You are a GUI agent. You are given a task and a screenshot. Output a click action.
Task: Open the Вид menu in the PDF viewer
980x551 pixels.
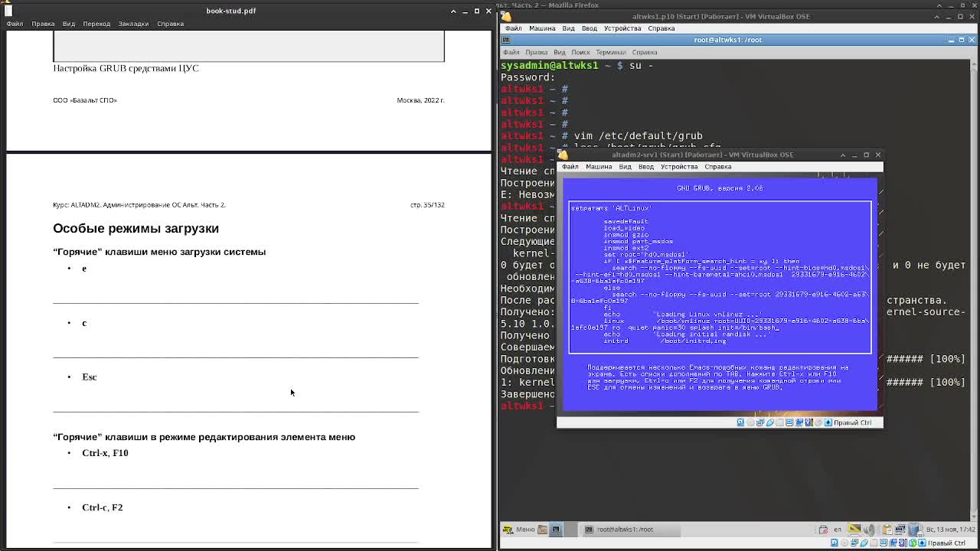[68, 24]
